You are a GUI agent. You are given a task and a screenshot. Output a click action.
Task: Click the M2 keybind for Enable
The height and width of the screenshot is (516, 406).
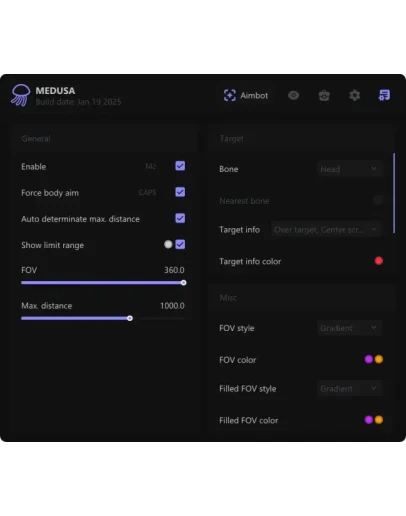151,166
